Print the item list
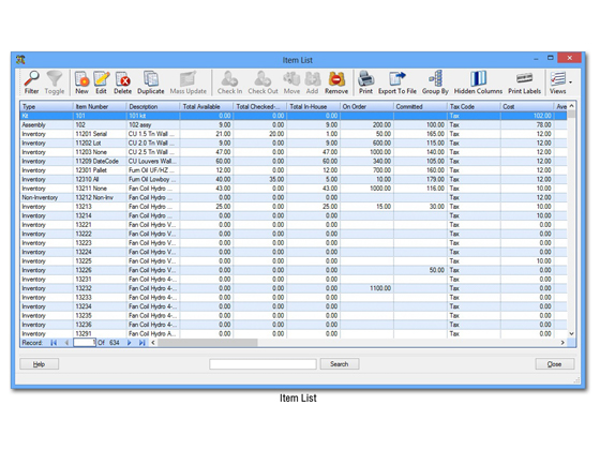The height and width of the screenshot is (450, 600). (x=366, y=81)
